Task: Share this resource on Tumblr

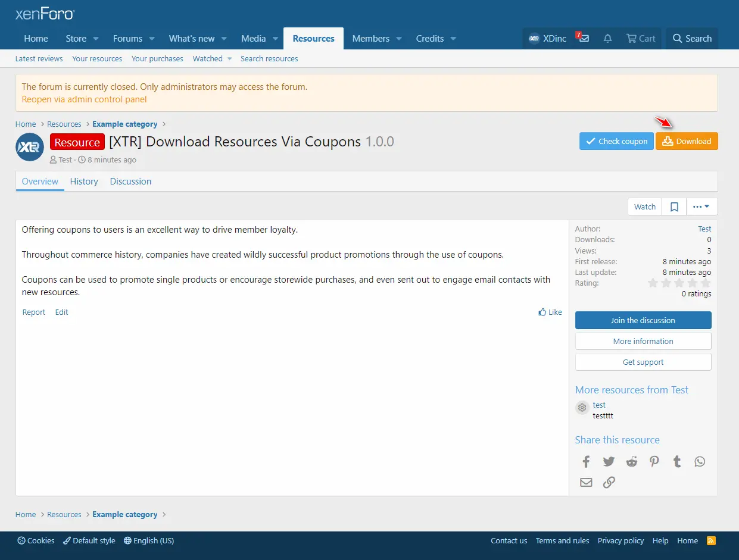Action: coord(677,461)
